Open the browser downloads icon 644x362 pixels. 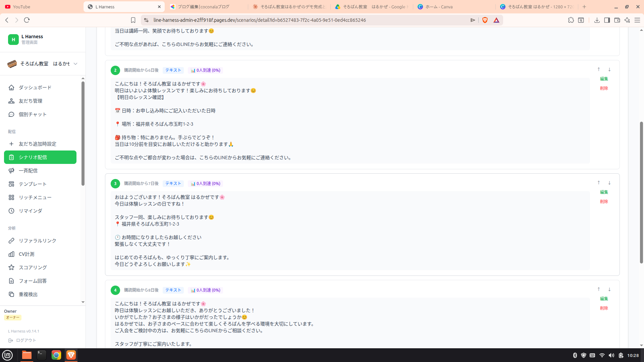coord(597,20)
